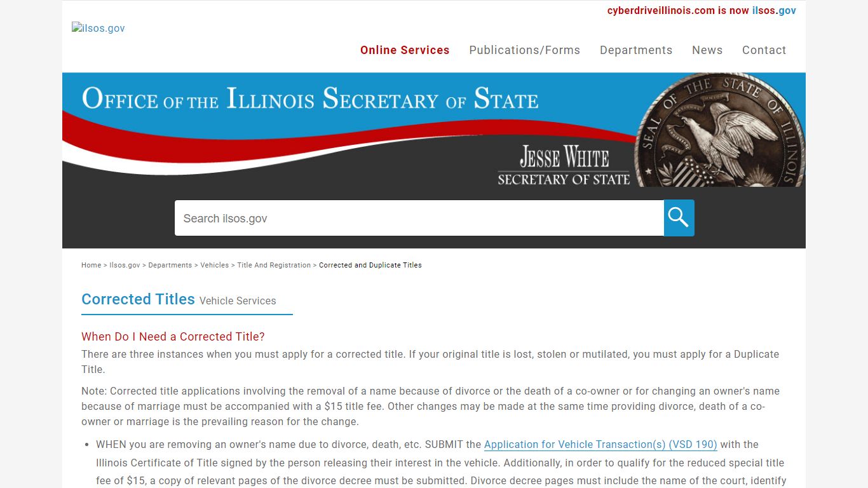Click 'Corrected and Duplicate Titles' breadcrumb text
Viewport: 868px width, 488px height.
coord(370,265)
